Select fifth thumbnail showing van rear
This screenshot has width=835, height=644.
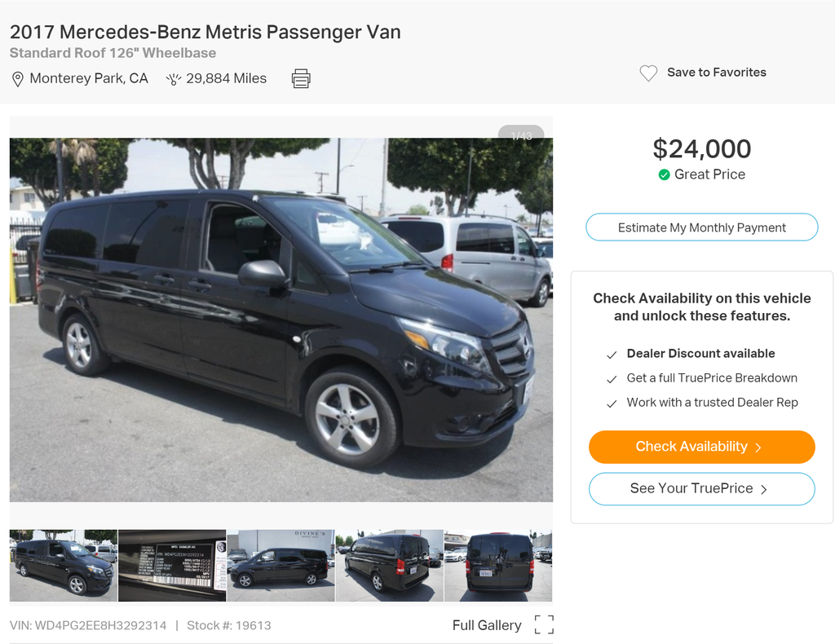pyautogui.click(x=497, y=566)
